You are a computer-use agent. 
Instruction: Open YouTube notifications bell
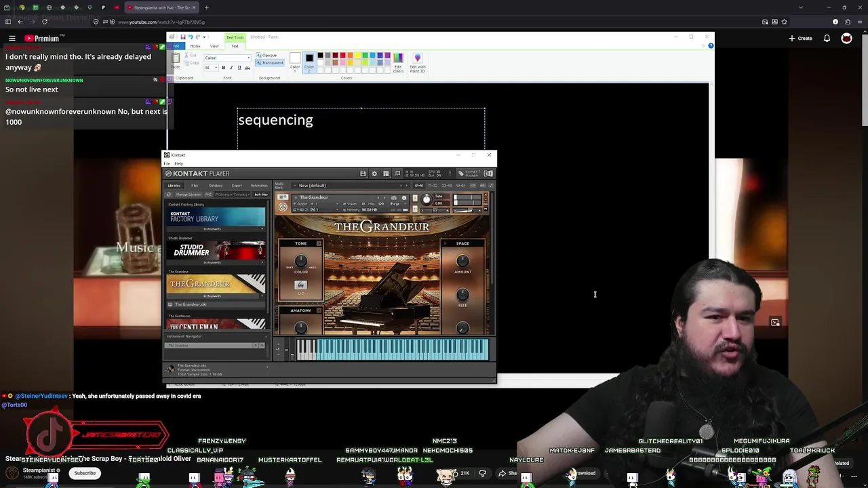tap(827, 39)
